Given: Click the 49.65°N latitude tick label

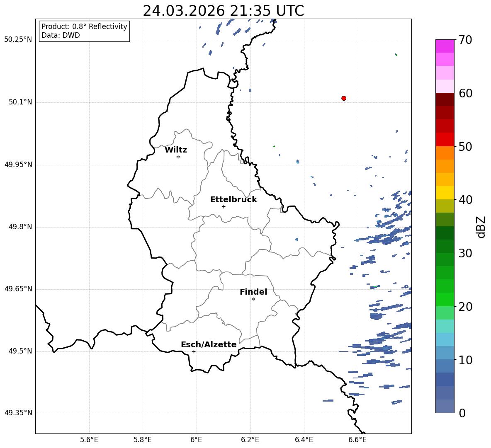Looking at the screenshot, I should [x=18, y=288].
